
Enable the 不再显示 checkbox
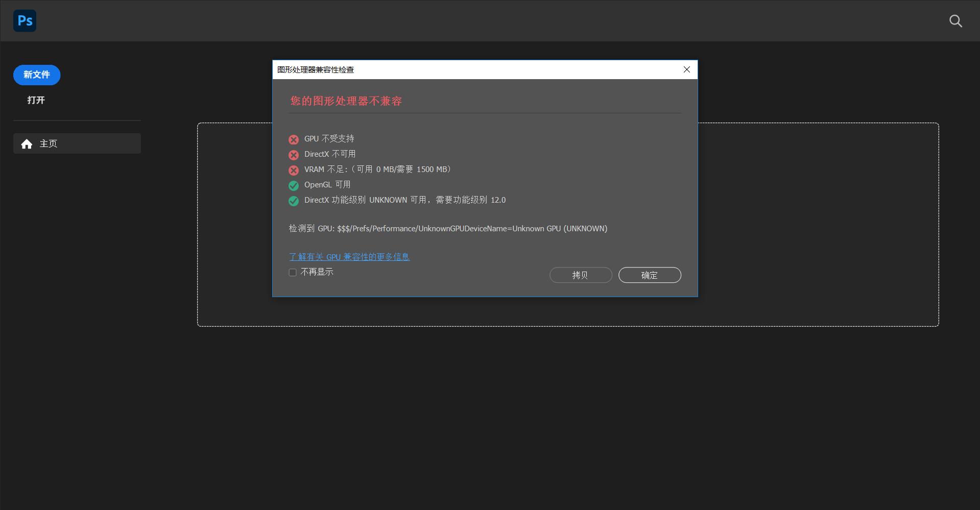coord(293,272)
